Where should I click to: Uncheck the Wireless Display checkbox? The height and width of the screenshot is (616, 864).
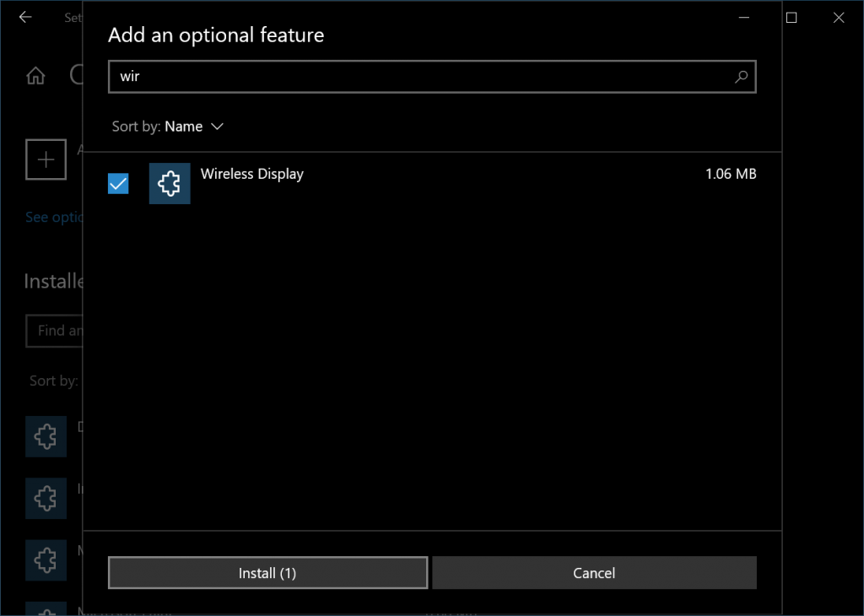[118, 183]
